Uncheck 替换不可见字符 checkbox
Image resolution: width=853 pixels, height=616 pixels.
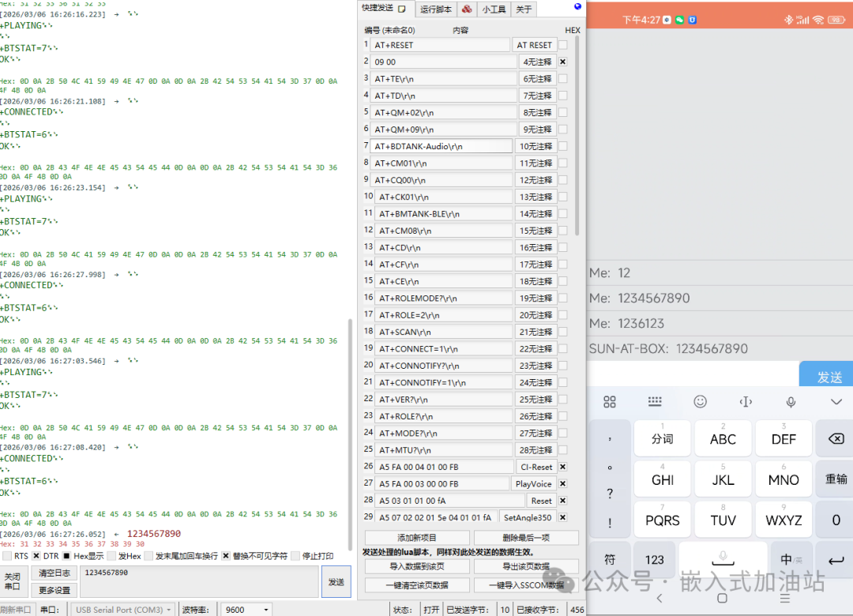pyautogui.click(x=226, y=556)
